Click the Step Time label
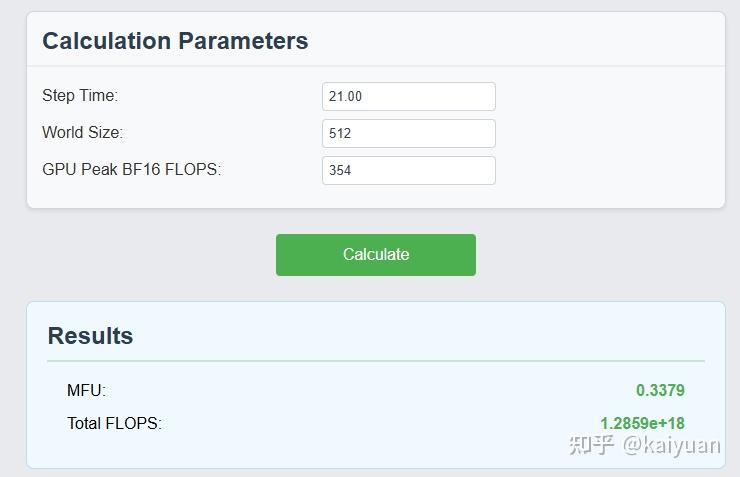The width and height of the screenshot is (740, 477). (80, 96)
